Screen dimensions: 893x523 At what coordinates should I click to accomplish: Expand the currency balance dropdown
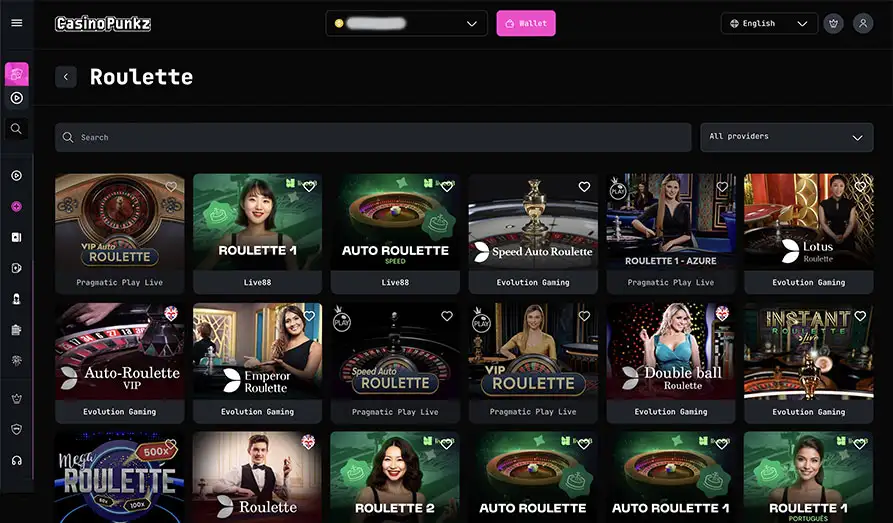[x=407, y=23]
